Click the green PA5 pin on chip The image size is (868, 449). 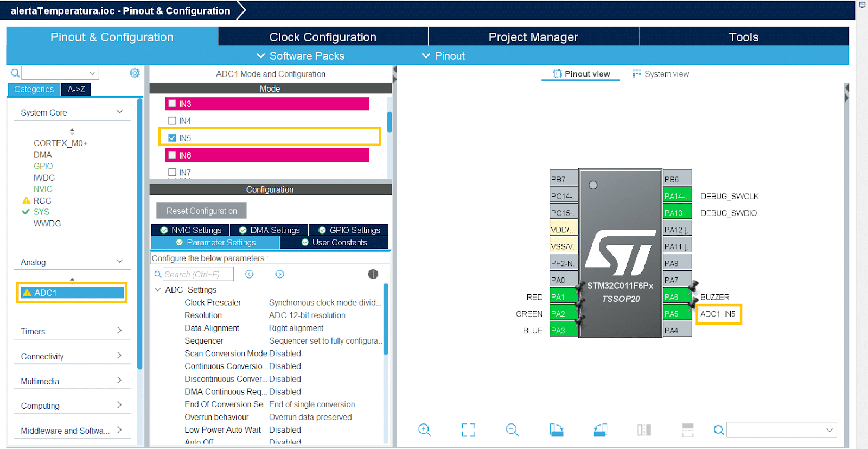point(677,314)
